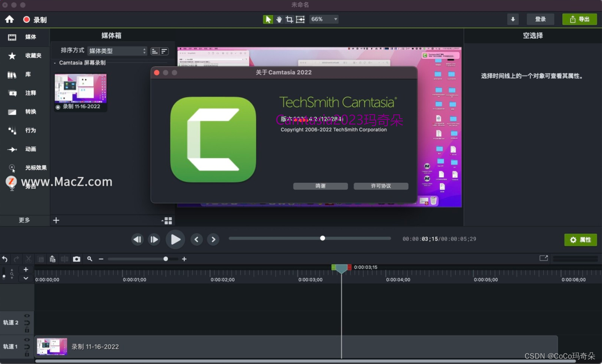Click the timeline playhead marker
This screenshot has width=602, height=364.
[x=341, y=269]
